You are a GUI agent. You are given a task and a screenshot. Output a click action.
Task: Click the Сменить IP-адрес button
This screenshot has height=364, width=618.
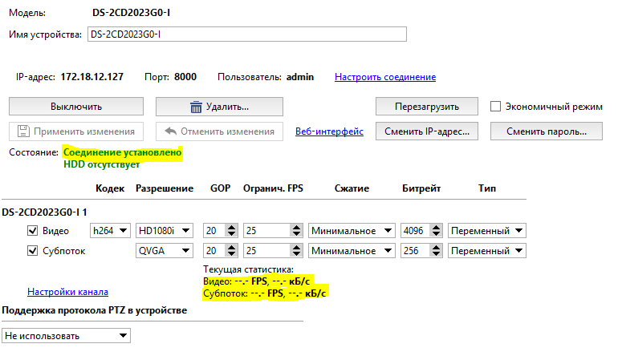(x=427, y=131)
